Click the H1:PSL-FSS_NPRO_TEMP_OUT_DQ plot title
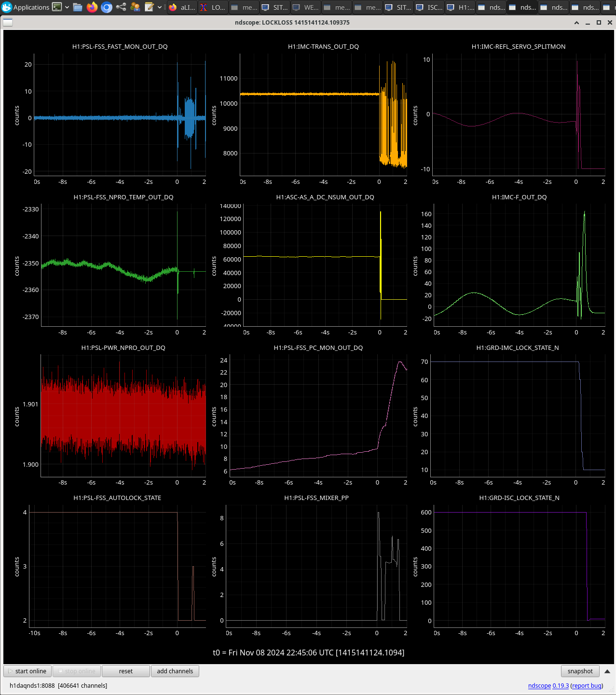 point(123,197)
